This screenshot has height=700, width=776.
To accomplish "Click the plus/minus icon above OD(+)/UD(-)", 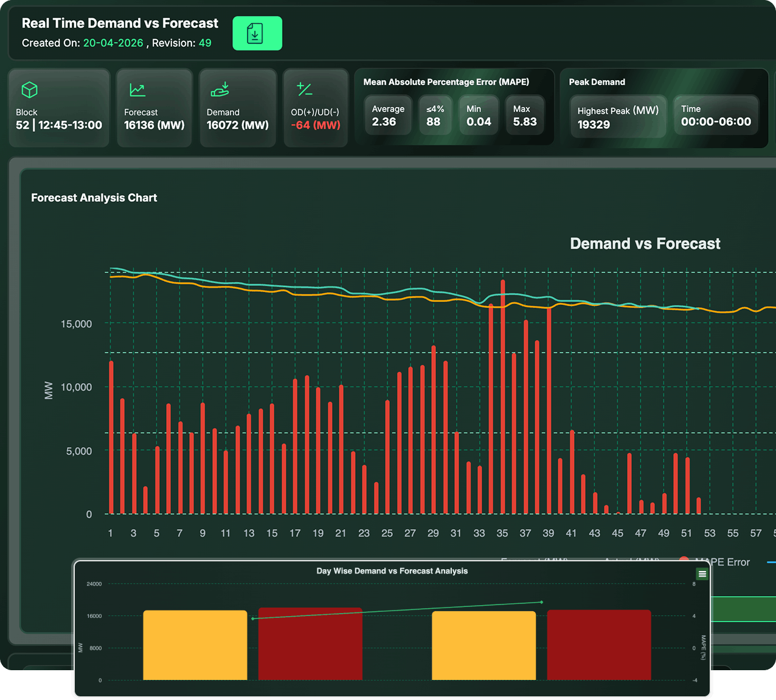I will tap(304, 89).
